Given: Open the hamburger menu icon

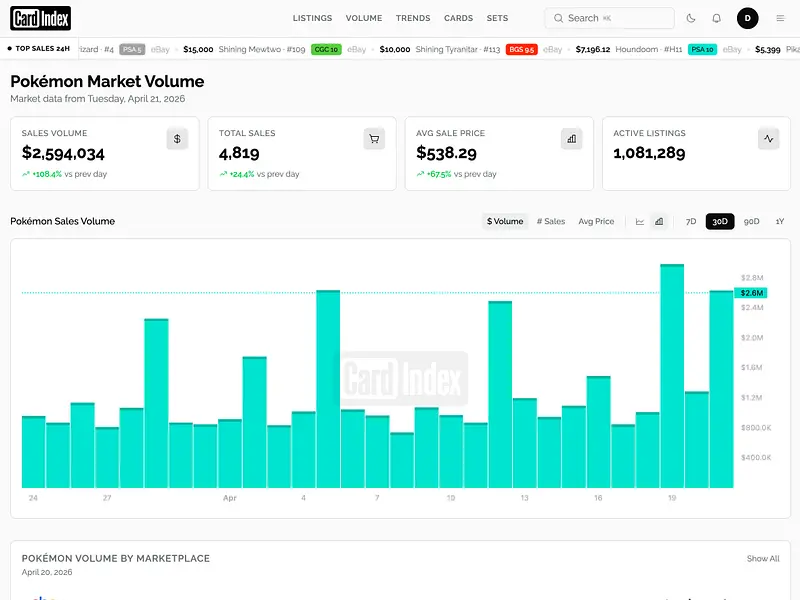Looking at the screenshot, I should [x=780, y=18].
